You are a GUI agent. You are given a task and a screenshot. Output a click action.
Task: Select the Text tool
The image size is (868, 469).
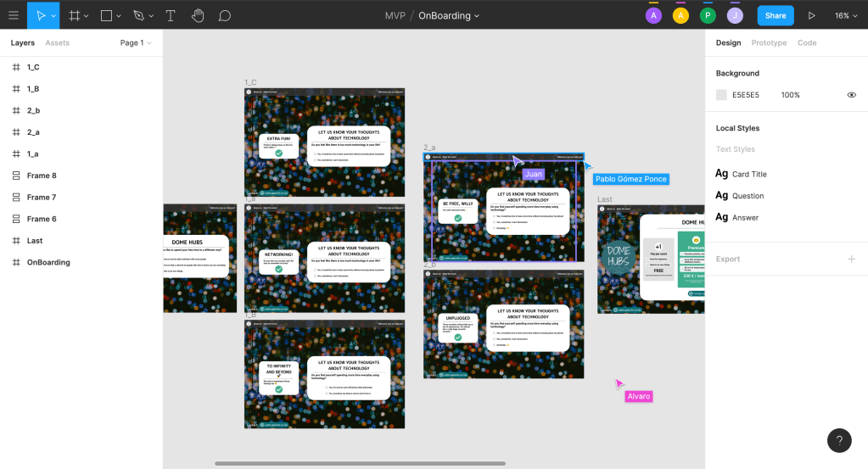click(171, 15)
